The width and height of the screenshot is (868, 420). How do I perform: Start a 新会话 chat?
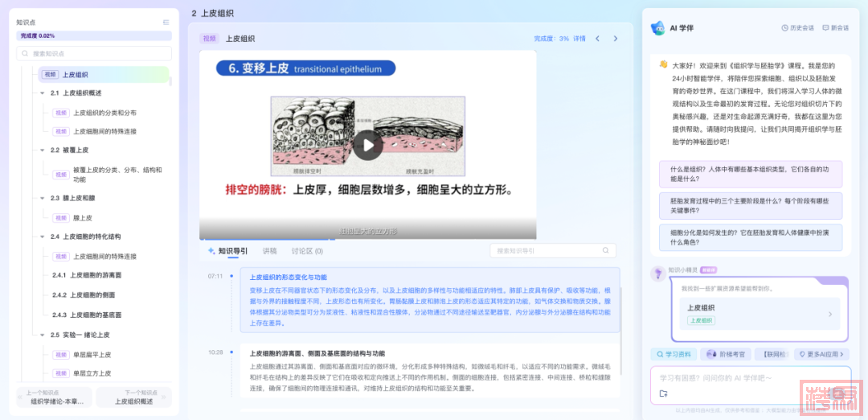(835, 27)
